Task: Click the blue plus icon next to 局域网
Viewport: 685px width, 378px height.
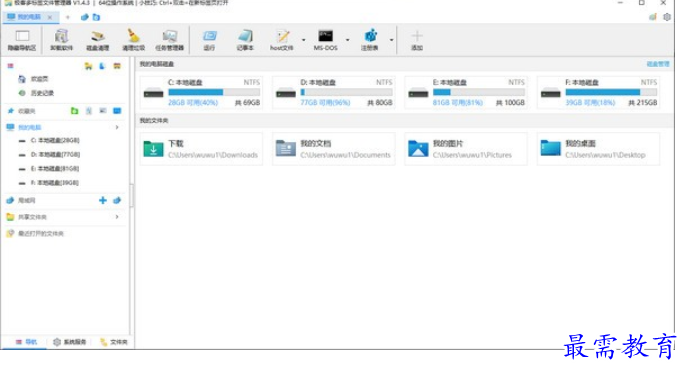Action: click(103, 201)
